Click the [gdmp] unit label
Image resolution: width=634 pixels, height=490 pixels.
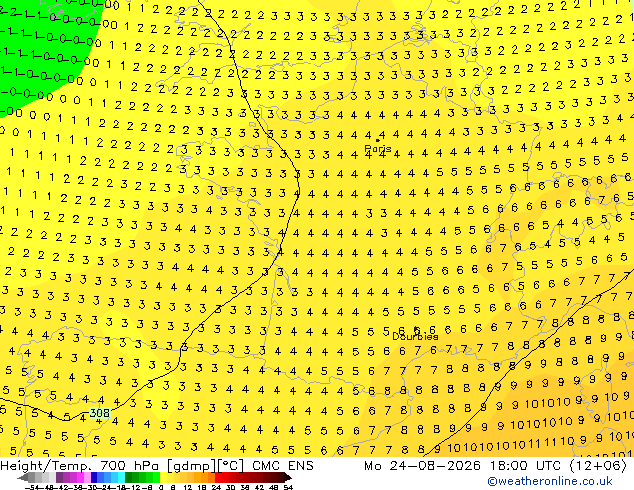192,466
